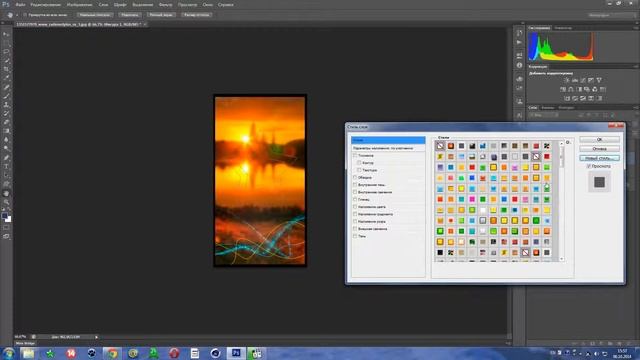Open the Файл menu
Screen dimensions: 640x360
tap(20, 4)
